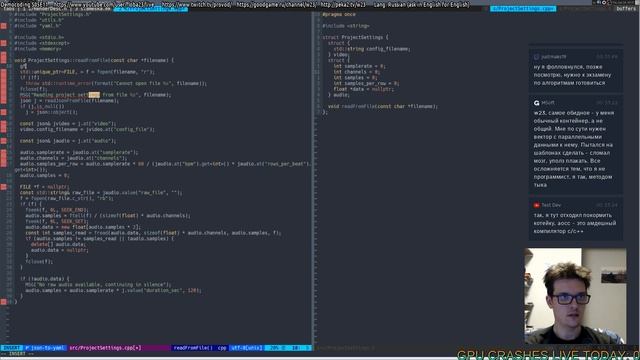
Task: Open twitch.tv/provod URL in title bar
Action: tap(196, 4)
